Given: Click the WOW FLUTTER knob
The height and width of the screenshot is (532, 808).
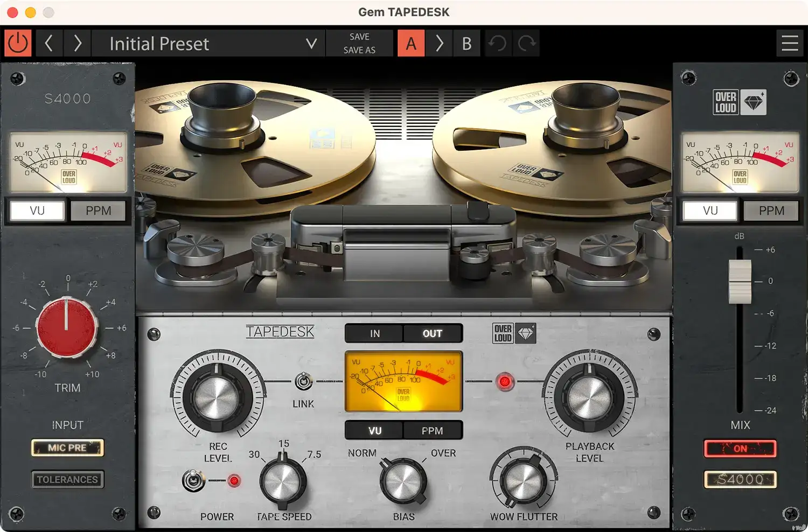Looking at the screenshot, I should [523, 480].
